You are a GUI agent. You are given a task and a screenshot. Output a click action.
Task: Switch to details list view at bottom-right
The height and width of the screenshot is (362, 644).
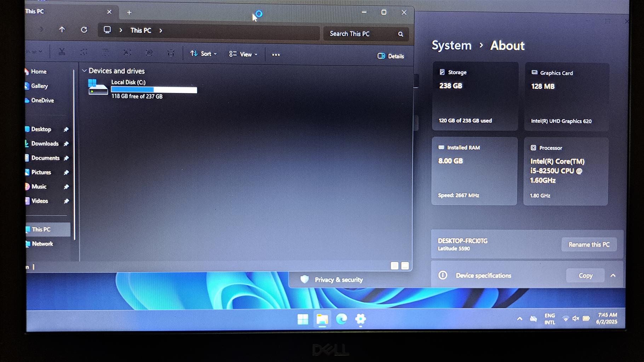click(x=395, y=266)
